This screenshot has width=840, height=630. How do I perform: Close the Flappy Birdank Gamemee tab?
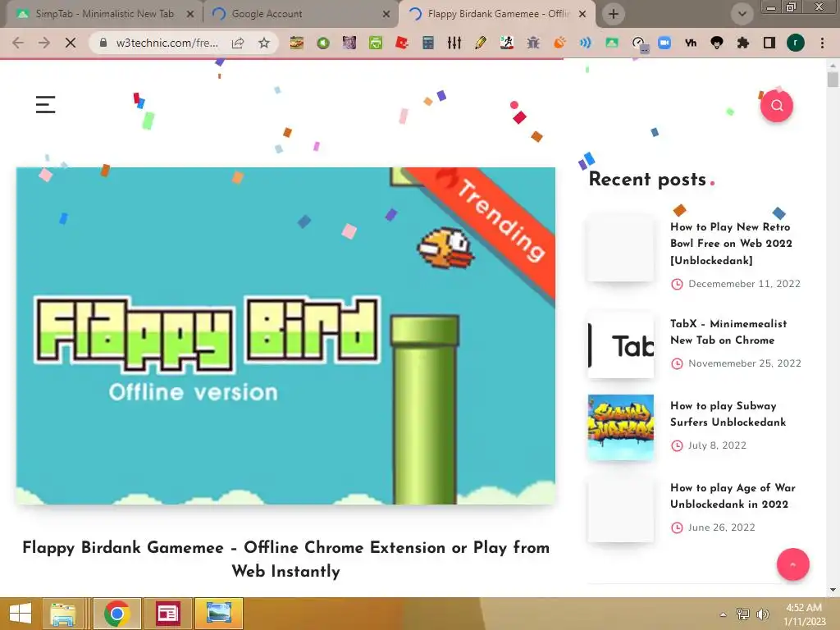coord(582,15)
